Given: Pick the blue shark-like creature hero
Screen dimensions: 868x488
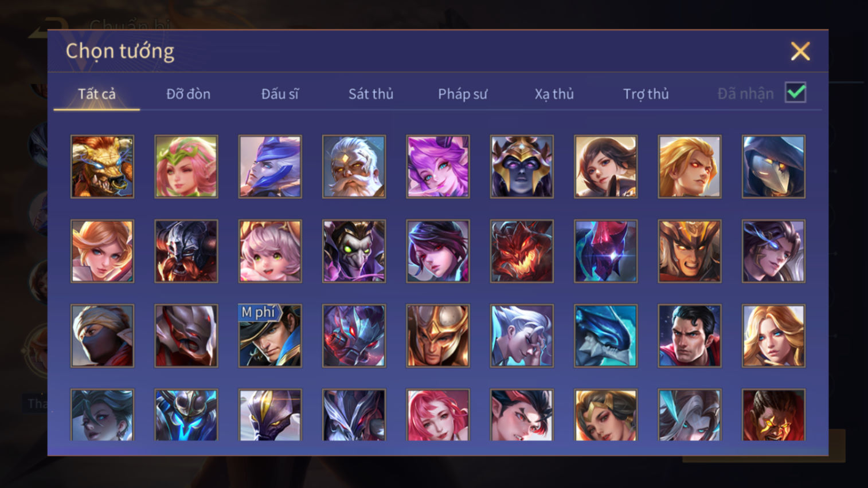Looking at the screenshot, I should (605, 336).
